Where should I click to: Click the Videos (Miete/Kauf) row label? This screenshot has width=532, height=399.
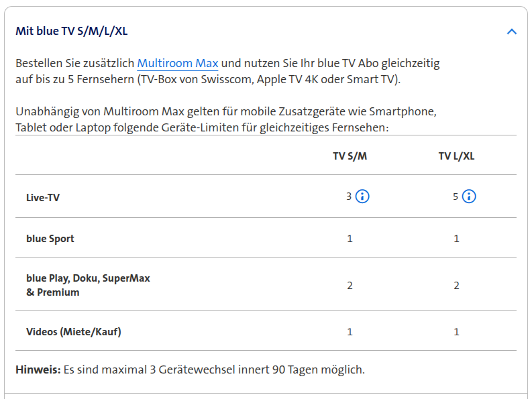[74, 332]
